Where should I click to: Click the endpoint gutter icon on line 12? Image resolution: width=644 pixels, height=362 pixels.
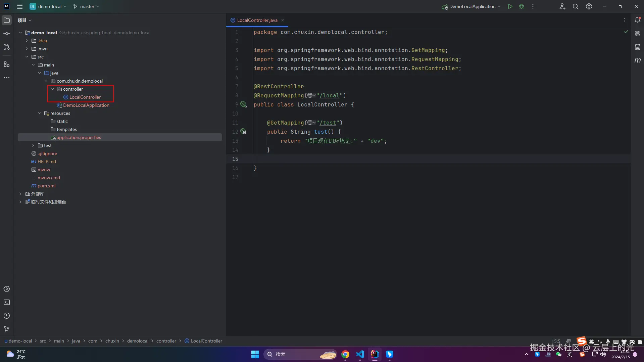[x=243, y=132]
